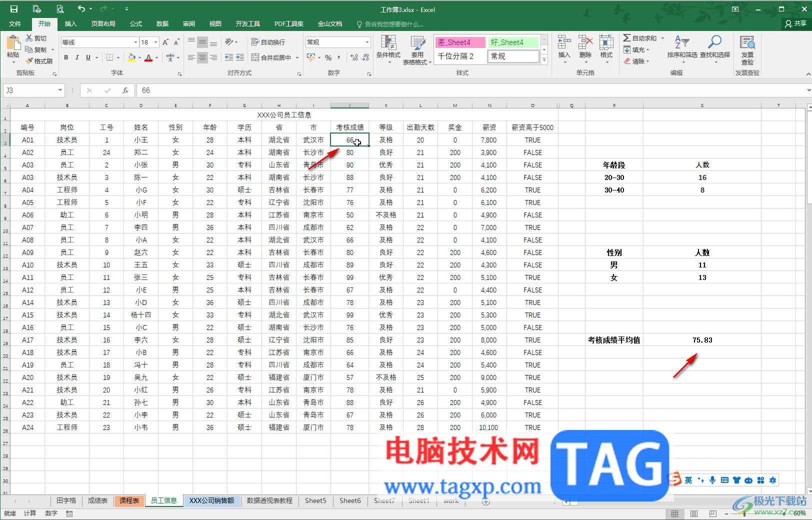
Task: Decrease decimal places
Action: (x=365, y=57)
